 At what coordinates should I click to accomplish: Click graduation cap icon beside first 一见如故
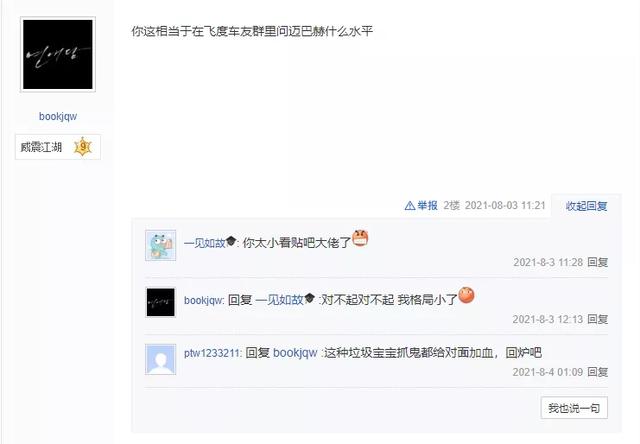pos(231,241)
